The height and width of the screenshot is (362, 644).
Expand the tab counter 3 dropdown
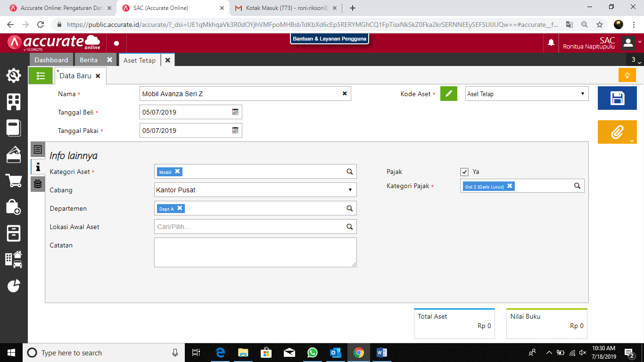click(636, 60)
